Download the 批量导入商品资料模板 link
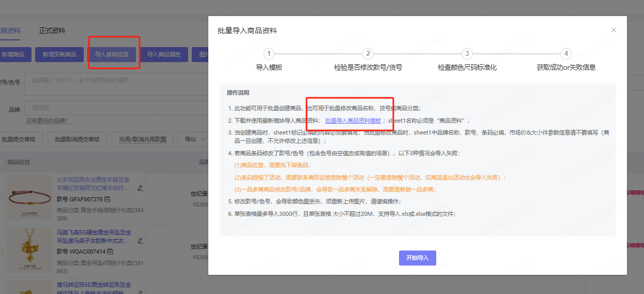 click(x=353, y=121)
